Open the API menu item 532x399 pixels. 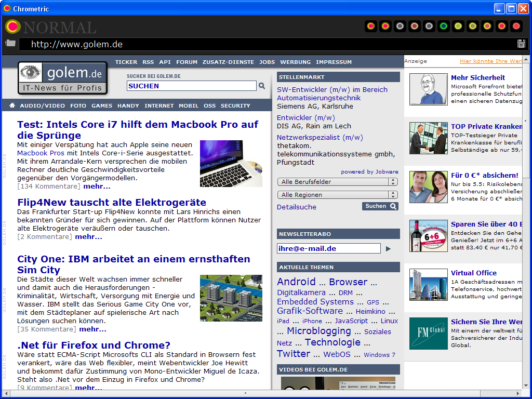[x=165, y=62]
